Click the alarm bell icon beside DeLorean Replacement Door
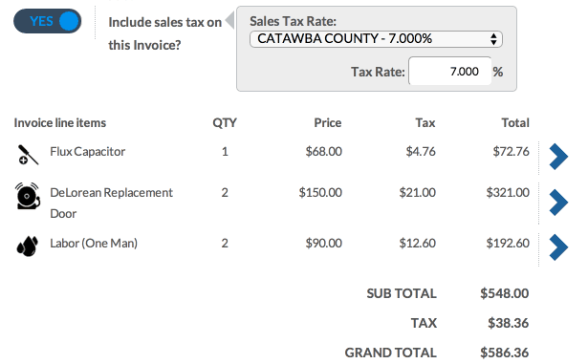588x364 pixels. tap(28, 196)
